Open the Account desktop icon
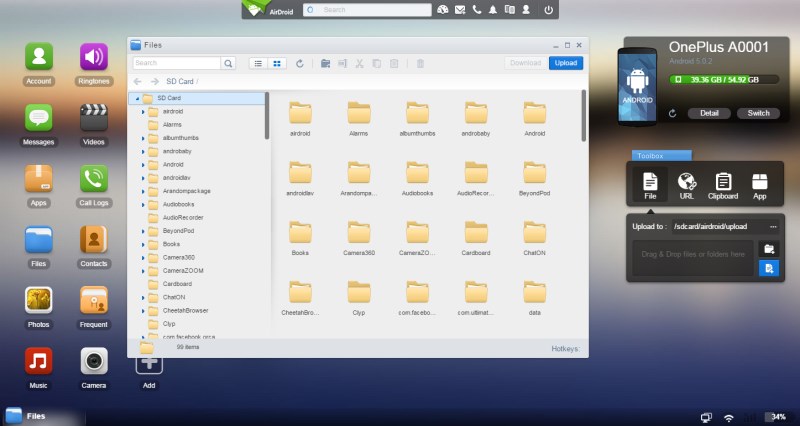 (39, 57)
